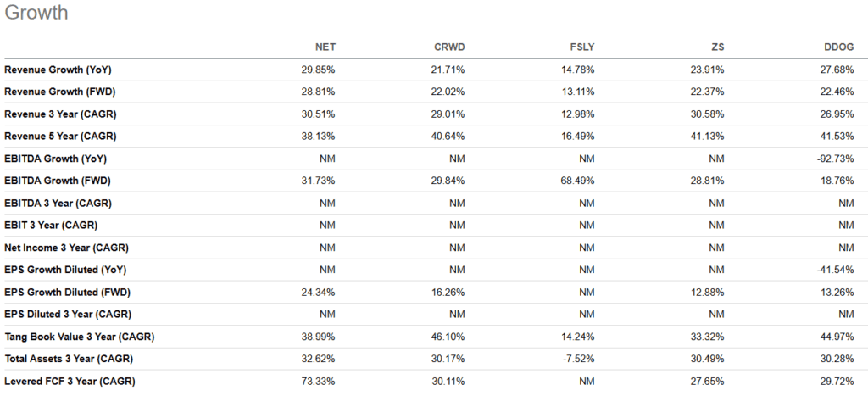868x396 pixels.
Task: Click the EBITDA Growth (FWD) label
Action: (x=58, y=181)
